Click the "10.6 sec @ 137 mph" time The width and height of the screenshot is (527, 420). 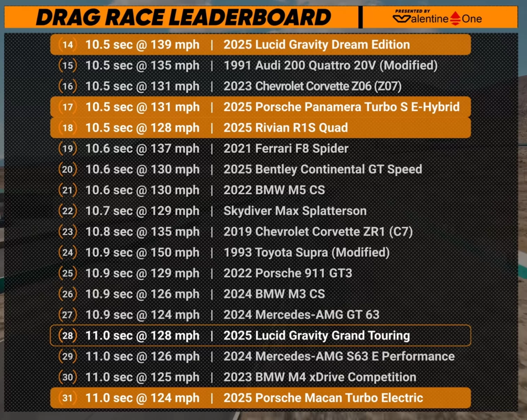click(142, 149)
